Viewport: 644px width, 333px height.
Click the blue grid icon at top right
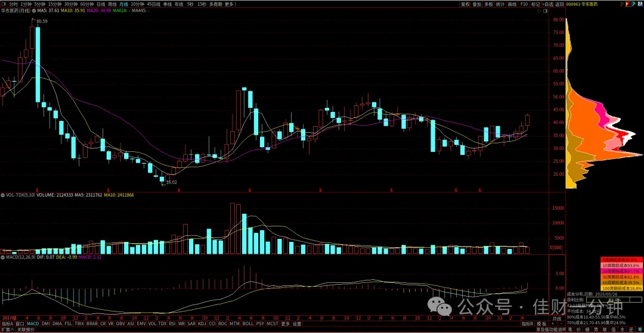[x=640, y=5]
